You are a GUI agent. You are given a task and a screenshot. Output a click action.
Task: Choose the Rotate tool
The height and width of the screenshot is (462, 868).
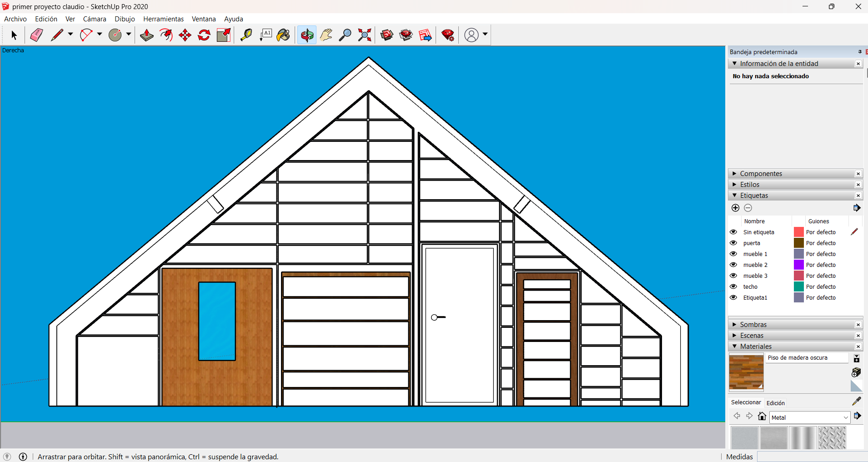[204, 35]
